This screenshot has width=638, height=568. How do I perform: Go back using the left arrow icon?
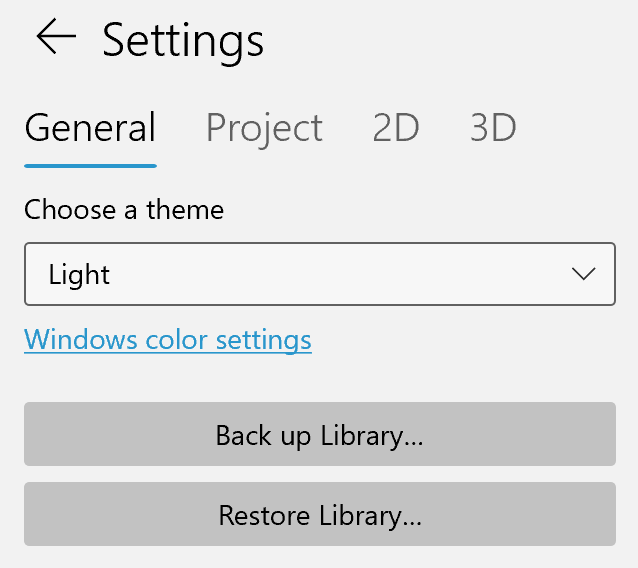pos(56,36)
